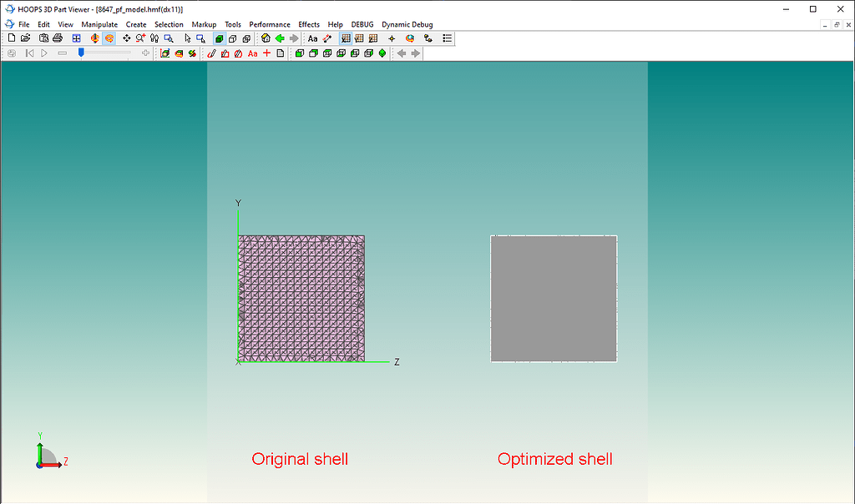855x504 pixels.
Task: Open the Effects menu
Action: point(308,24)
